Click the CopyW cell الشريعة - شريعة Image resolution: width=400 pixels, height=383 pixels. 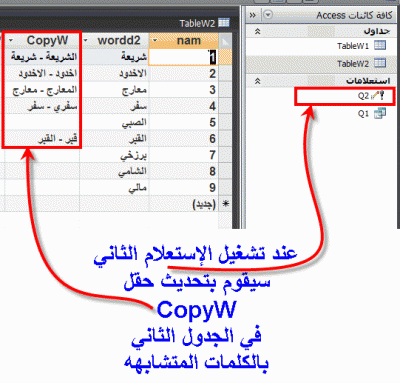[42, 57]
